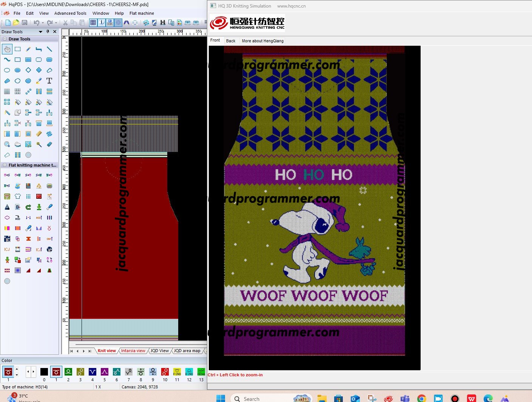This screenshot has width=532, height=402.
Task: Collapse the Draw Tools section
Action: (x=5, y=39)
